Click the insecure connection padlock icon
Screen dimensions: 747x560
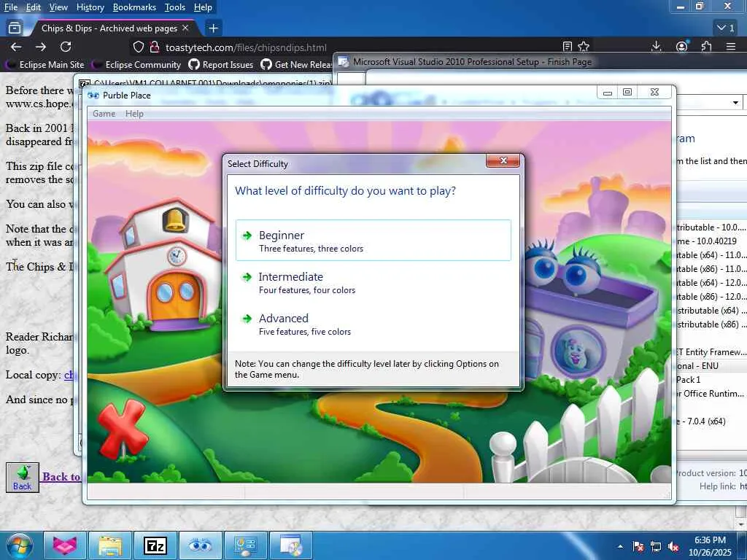(x=155, y=47)
